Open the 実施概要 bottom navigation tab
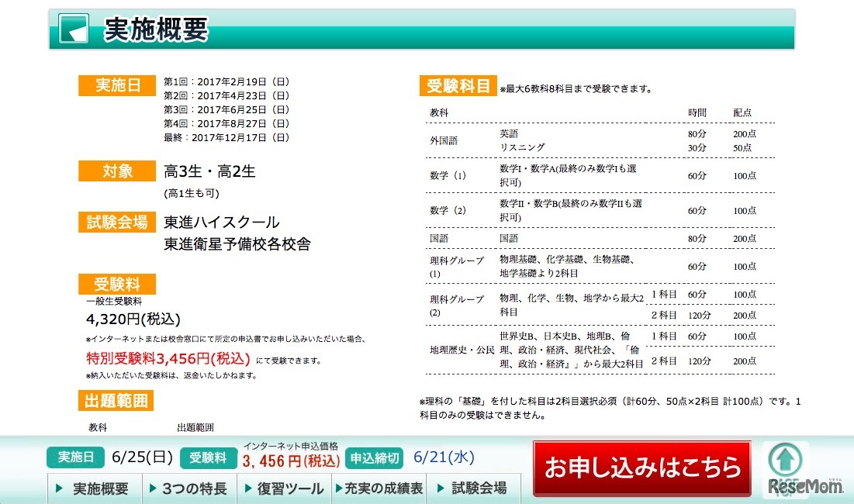 point(95,488)
